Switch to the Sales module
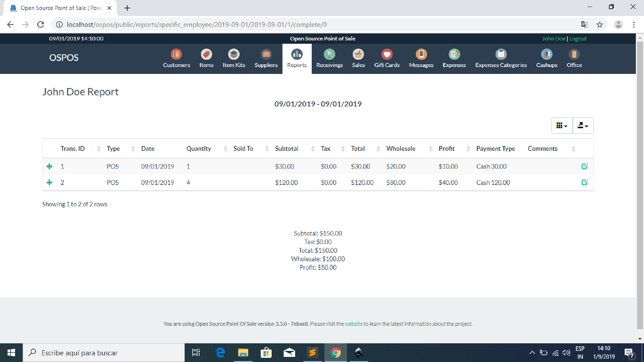The width and height of the screenshot is (644, 362). point(358,58)
